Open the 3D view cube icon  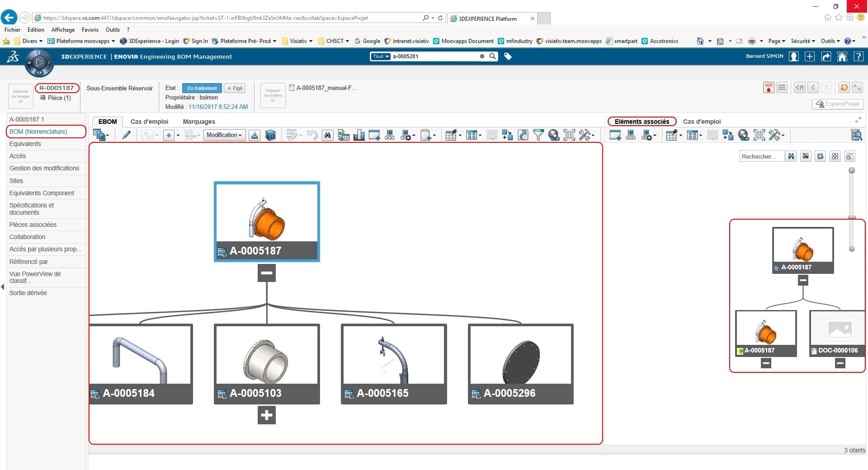pos(270,135)
